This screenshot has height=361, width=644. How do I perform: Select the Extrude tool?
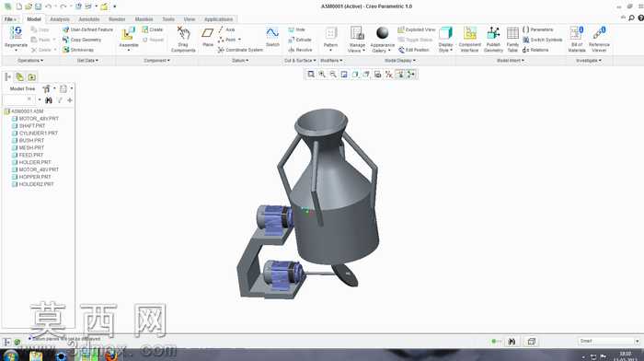click(x=300, y=40)
